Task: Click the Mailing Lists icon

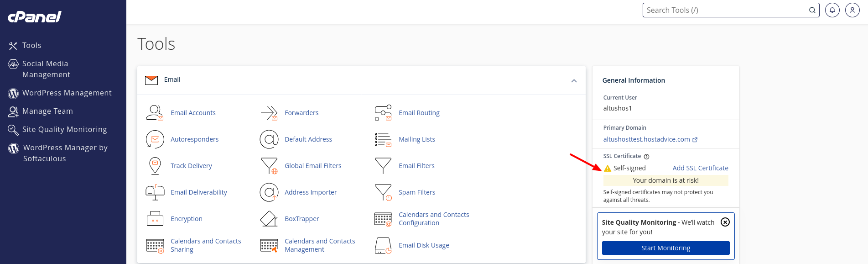Action: click(383, 139)
